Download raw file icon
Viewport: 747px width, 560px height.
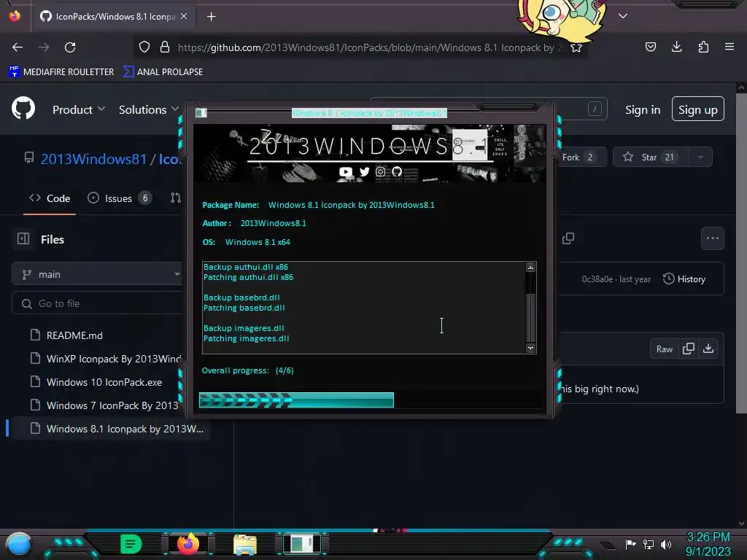708,349
